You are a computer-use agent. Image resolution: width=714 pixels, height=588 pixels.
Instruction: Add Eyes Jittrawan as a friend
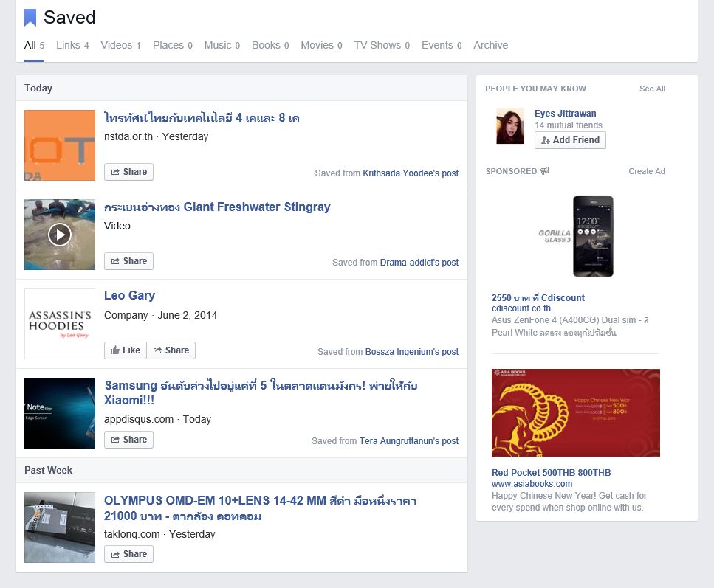(x=570, y=139)
